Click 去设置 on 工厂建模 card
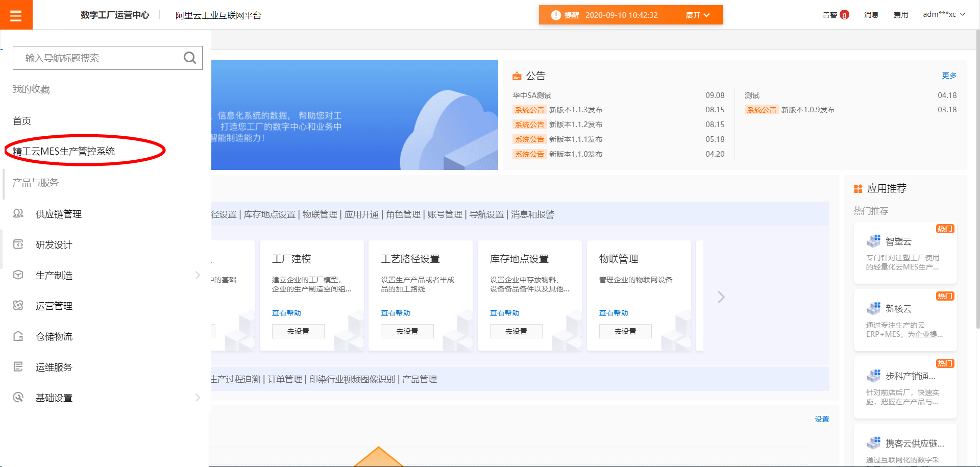 [298, 331]
